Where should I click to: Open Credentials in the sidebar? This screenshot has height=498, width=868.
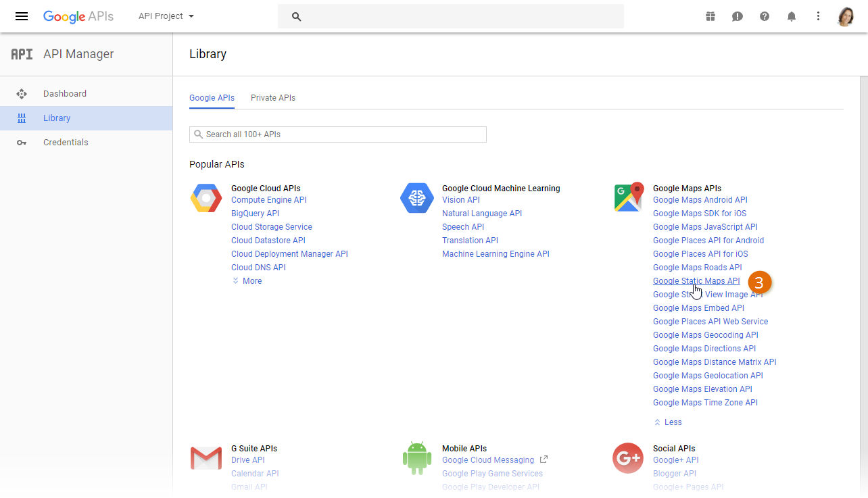click(86, 143)
